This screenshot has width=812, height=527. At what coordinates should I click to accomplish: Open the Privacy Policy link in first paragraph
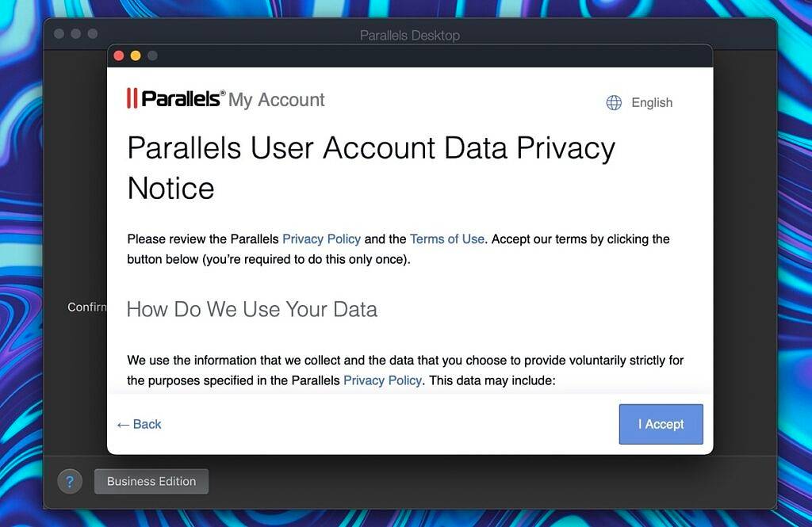click(321, 239)
